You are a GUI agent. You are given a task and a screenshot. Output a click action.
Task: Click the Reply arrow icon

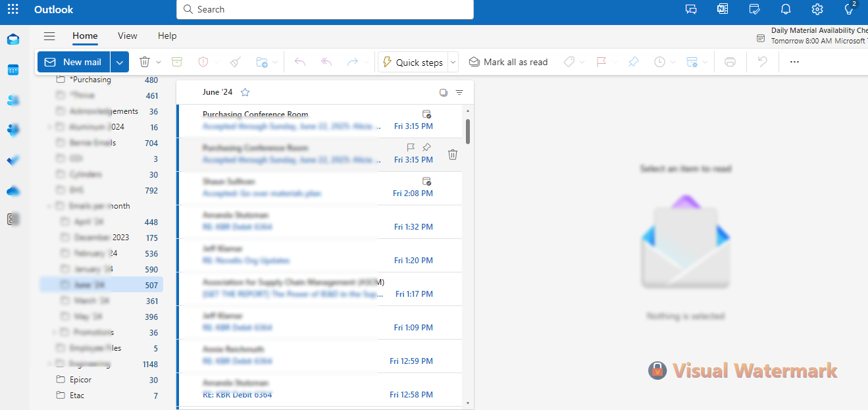point(300,62)
